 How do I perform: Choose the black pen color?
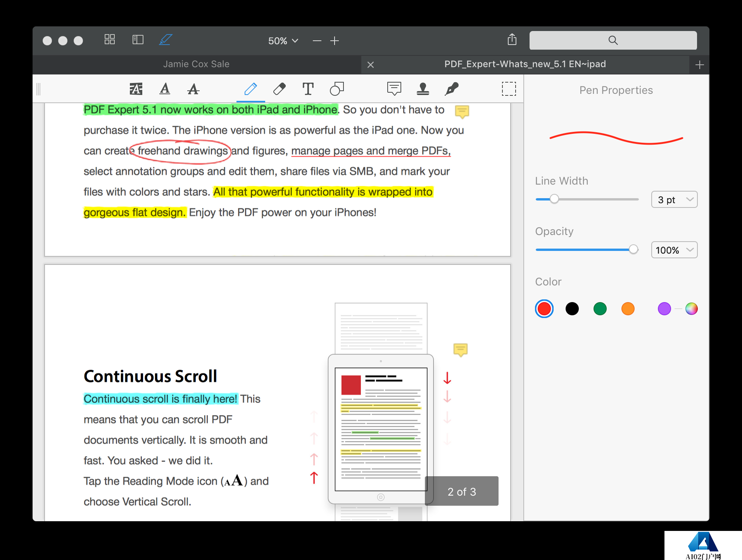pyautogui.click(x=572, y=309)
